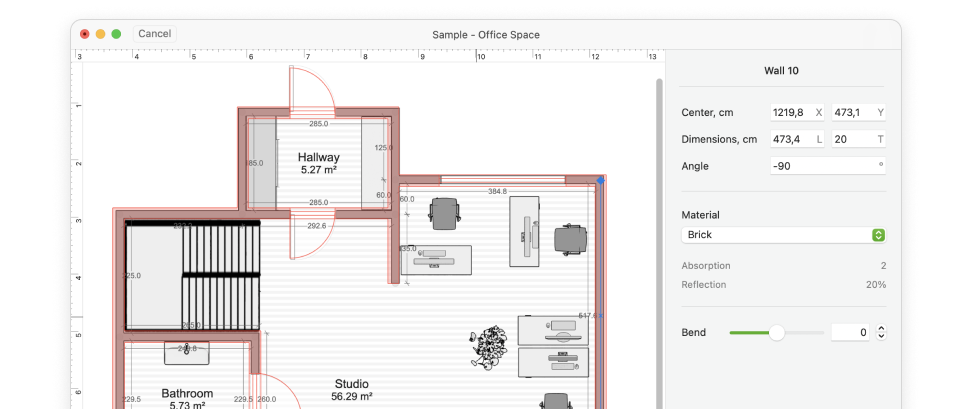
Task: Click the Bathroom room label
Action: [x=187, y=394]
